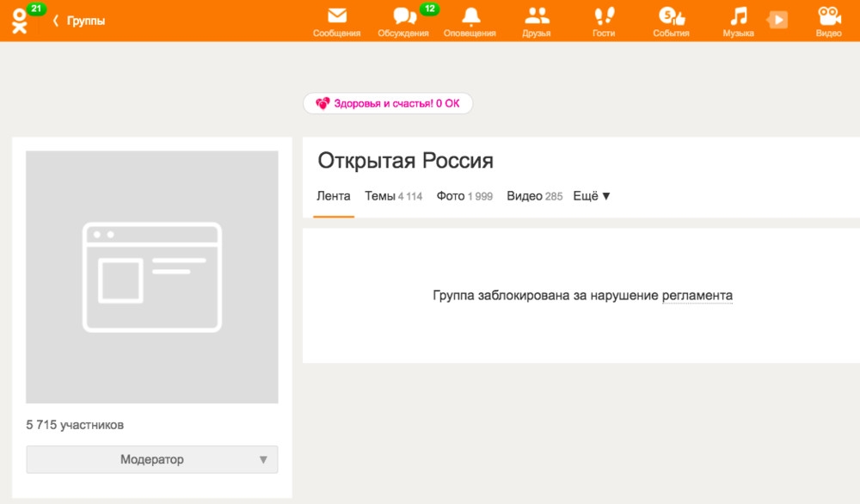Open the orange video player icon
The width and height of the screenshot is (860, 504).
coord(777,19)
